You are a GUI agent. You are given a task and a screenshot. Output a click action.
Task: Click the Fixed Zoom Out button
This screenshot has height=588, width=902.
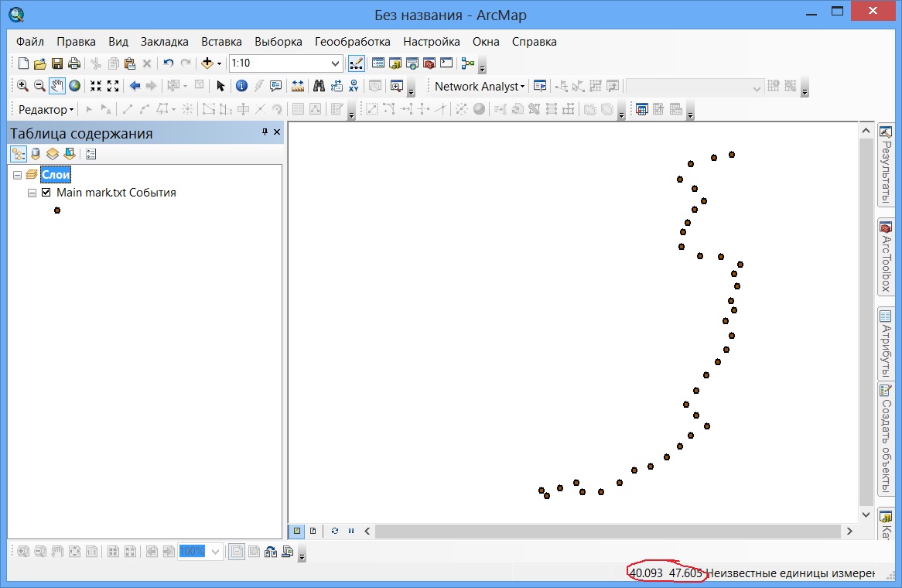tap(113, 86)
